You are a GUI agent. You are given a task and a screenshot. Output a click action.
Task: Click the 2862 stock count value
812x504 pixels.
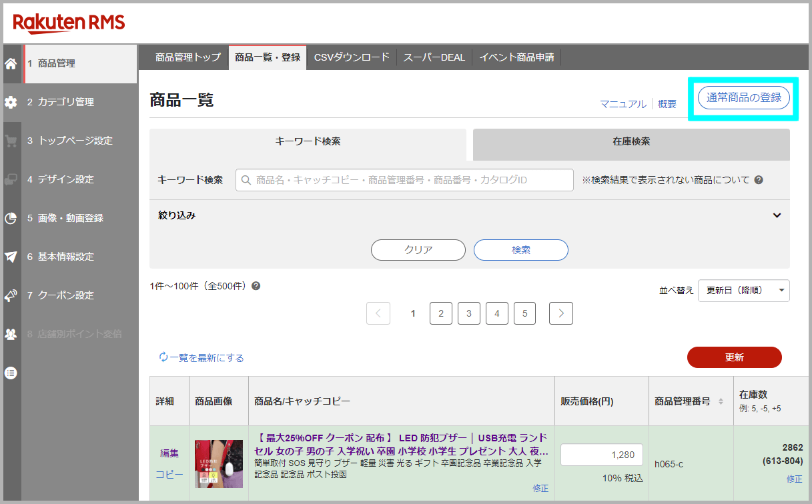coord(793,447)
